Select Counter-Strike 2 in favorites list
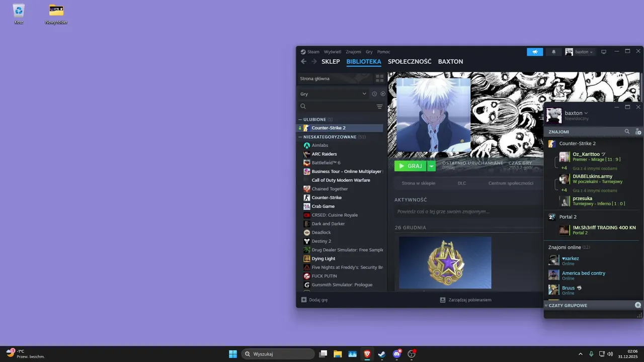This screenshot has width=644, height=362. pyautogui.click(x=340, y=128)
